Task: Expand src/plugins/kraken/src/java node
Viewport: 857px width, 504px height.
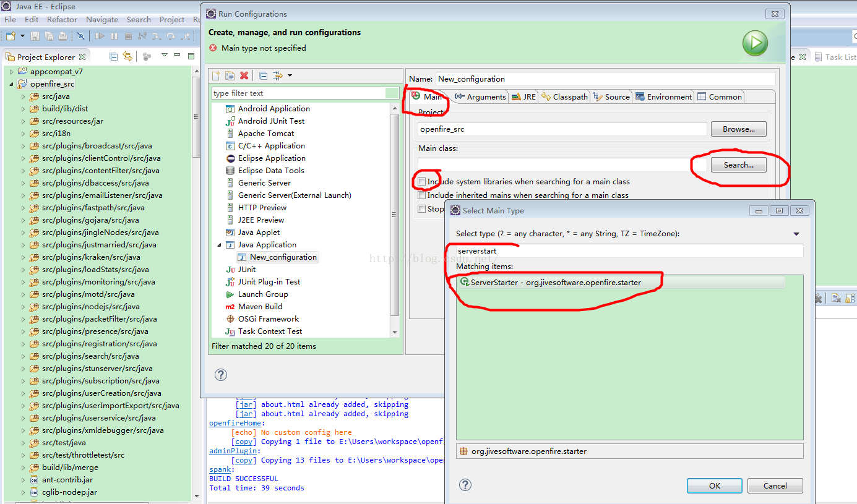Action: pos(24,257)
